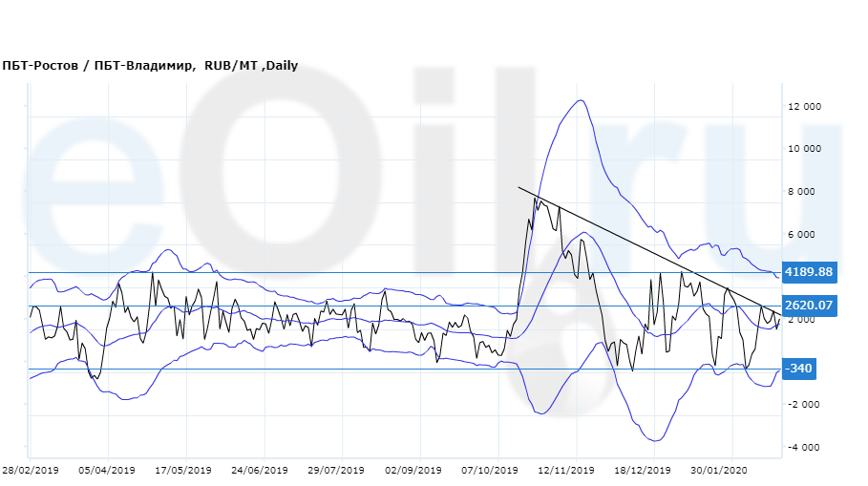Click the 2620.07 price label
The height and width of the screenshot is (486, 868).
pos(809,306)
